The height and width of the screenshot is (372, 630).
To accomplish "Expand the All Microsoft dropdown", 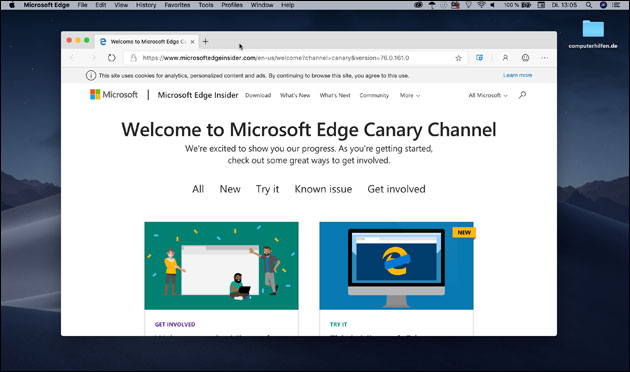I will (x=488, y=95).
